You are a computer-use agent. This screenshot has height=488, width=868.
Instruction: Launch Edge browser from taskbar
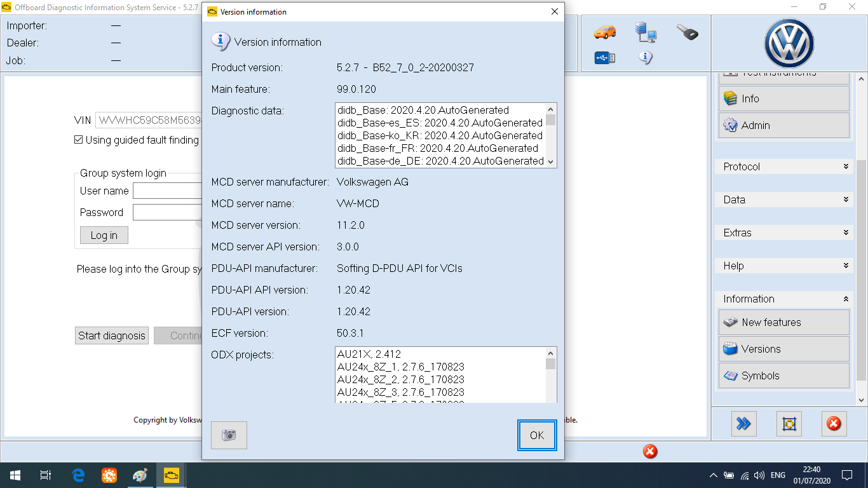(78, 475)
